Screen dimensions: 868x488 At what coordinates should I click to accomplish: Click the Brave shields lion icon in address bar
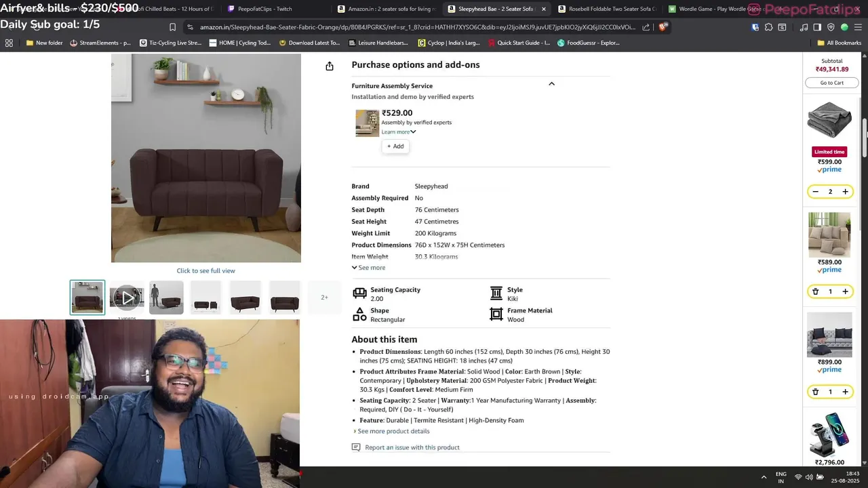click(663, 27)
